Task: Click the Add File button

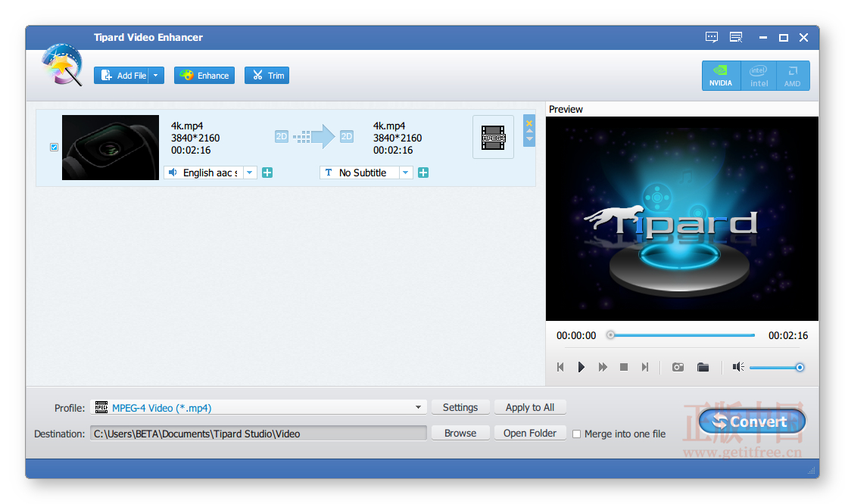Action: coord(121,76)
